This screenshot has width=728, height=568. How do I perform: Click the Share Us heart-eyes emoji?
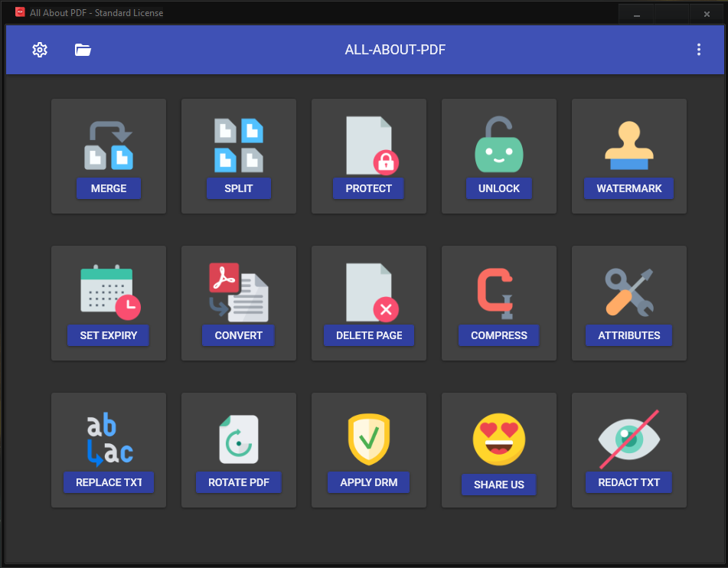[x=499, y=439]
